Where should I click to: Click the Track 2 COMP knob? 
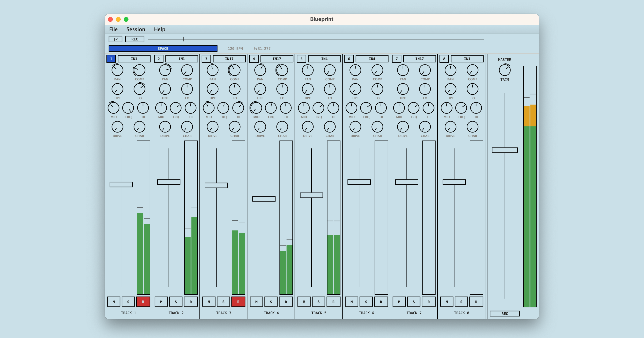[x=187, y=70]
